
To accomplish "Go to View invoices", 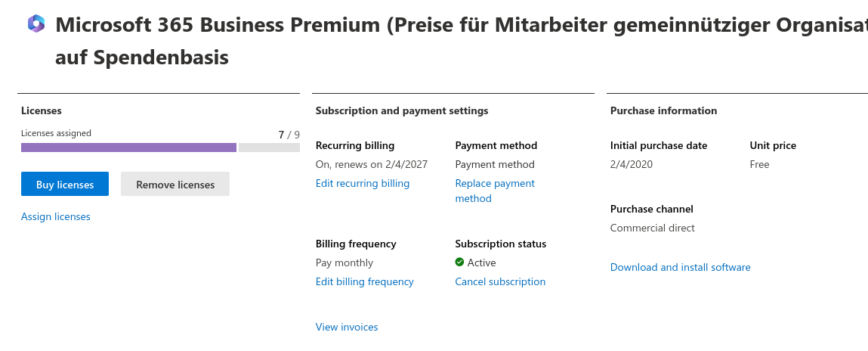I will click(x=347, y=328).
